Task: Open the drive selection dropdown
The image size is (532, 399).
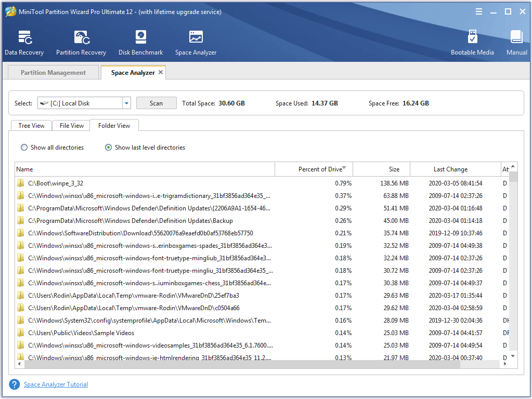Action: pyautogui.click(x=126, y=103)
